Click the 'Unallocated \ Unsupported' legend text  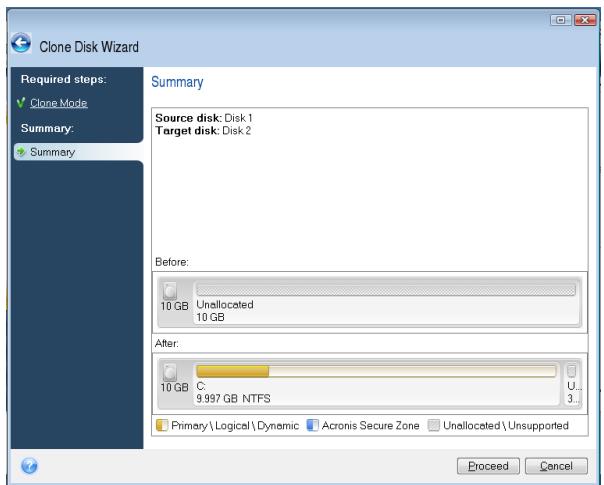506,426
